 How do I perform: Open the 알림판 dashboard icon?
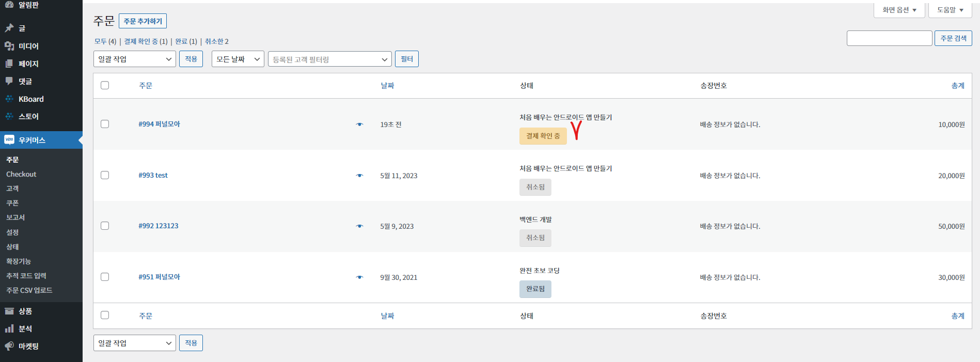coord(9,4)
